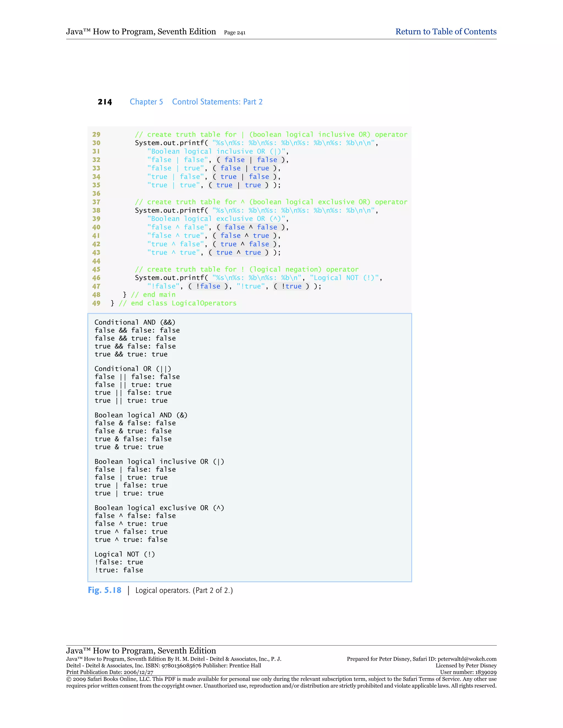
Task: Click the exclusive OR comment on line 37
Action: tap(271, 202)
